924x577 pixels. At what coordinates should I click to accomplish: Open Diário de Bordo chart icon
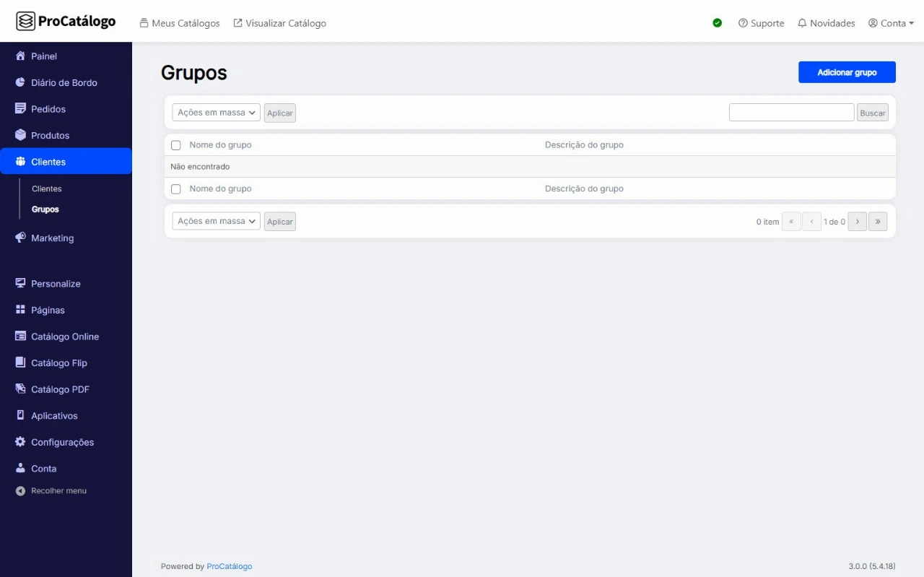coord(20,82)
